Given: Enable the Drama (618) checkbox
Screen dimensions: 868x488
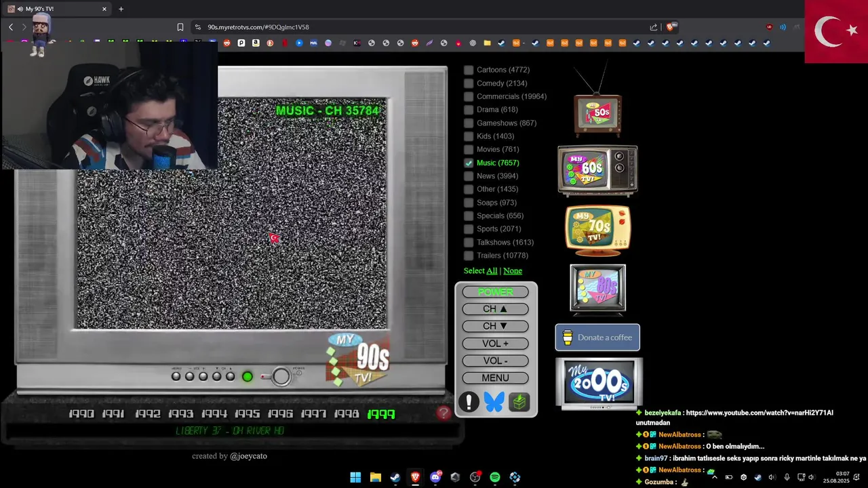Looking at the screenshot, I should pos(469,110).
